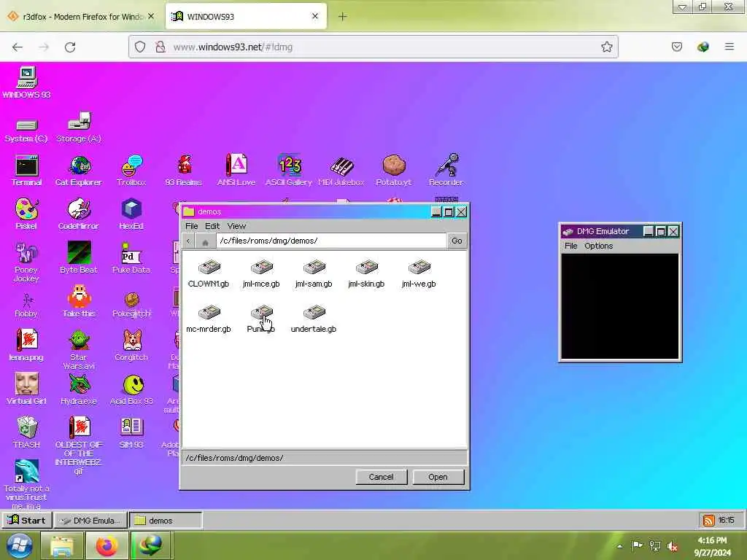Click the Windows 93 Start button

(x=27, y=521)
